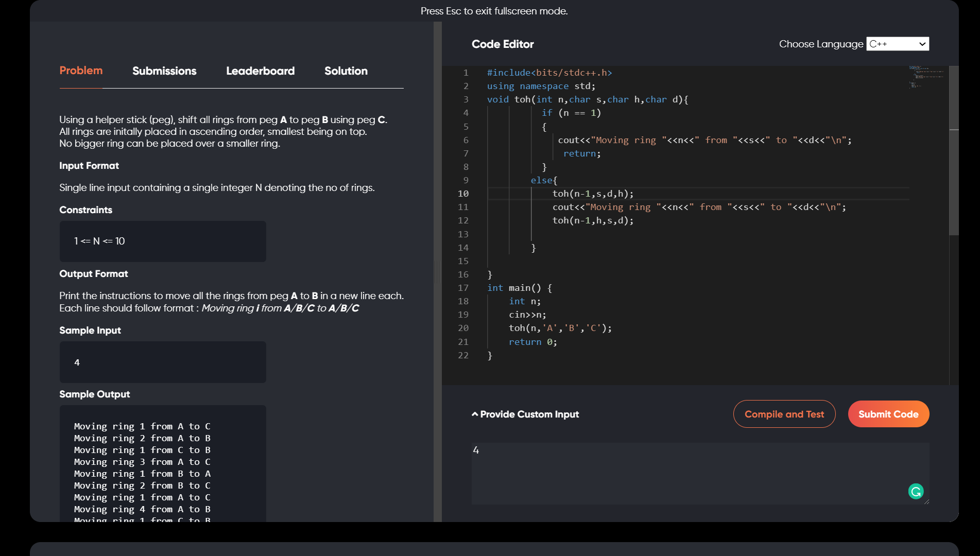Click the resize handle of custom input box
The image size is (980, 556).
coord(926,502)
